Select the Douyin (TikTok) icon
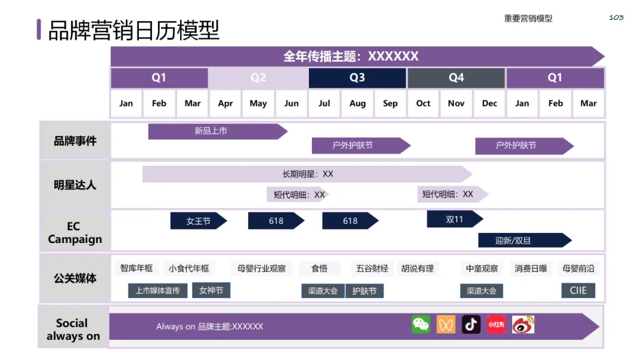 coord(470,324)
